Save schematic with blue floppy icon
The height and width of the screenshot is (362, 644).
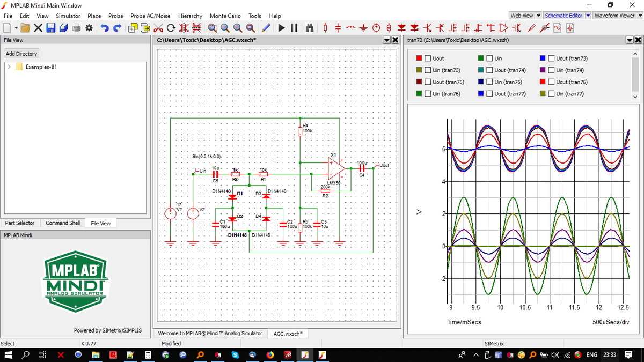[x=51, y=28]
